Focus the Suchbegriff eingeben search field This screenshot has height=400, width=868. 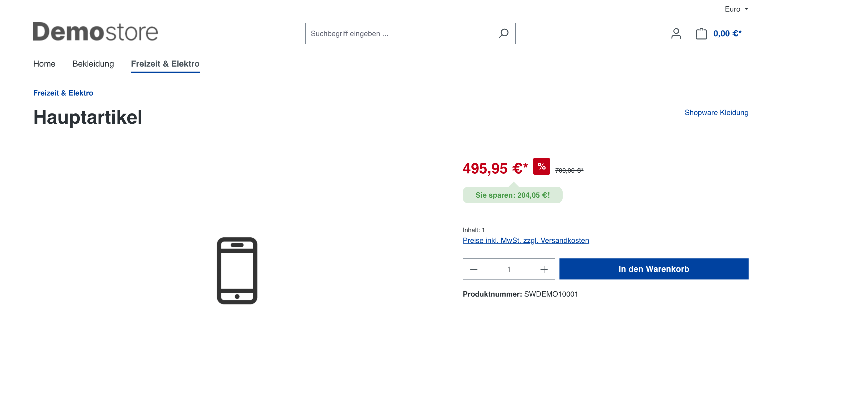click(x=401, y=33)
